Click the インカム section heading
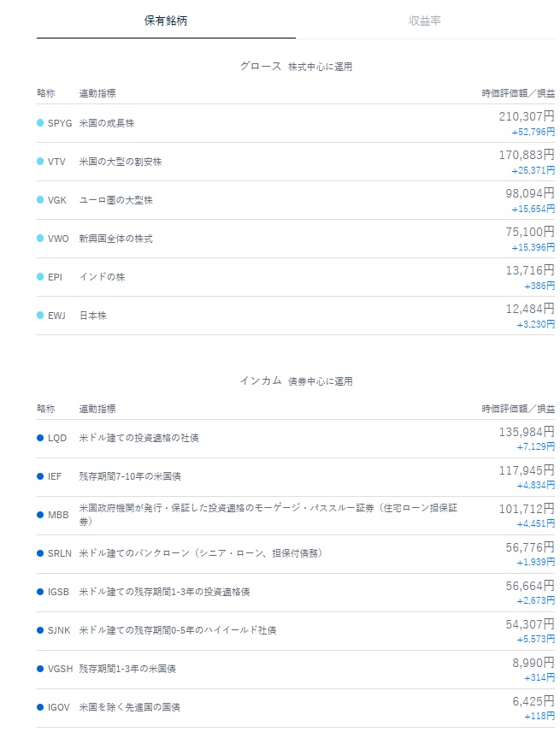The height and width of the screenshot is (732, 560). 261,381
